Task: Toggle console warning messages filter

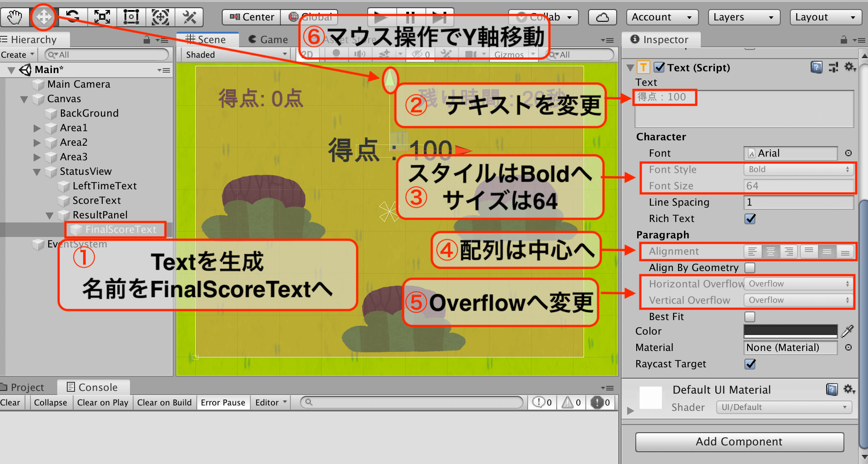Action: pyautogui.click(x=571, y=402)
